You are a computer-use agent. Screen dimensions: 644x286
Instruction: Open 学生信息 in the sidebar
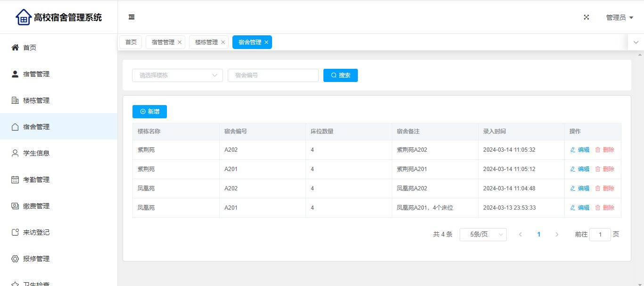36,153
